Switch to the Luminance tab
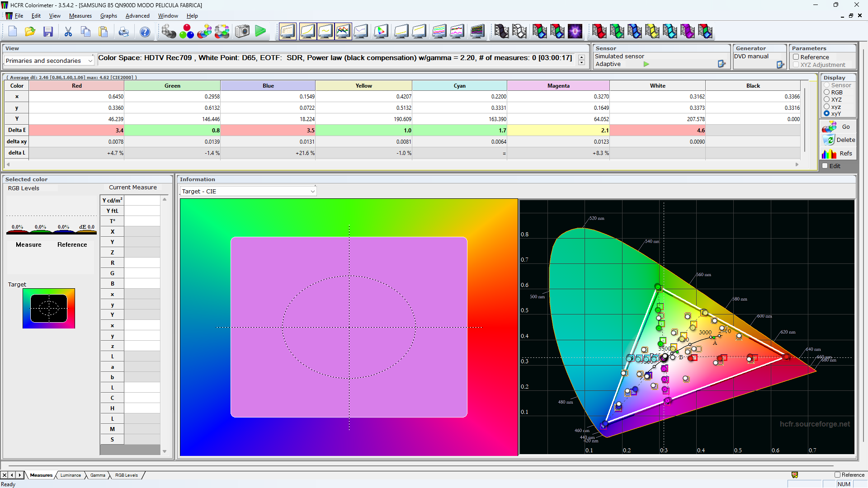This screenshot has width=868, height=488. (x=71, y=475)
